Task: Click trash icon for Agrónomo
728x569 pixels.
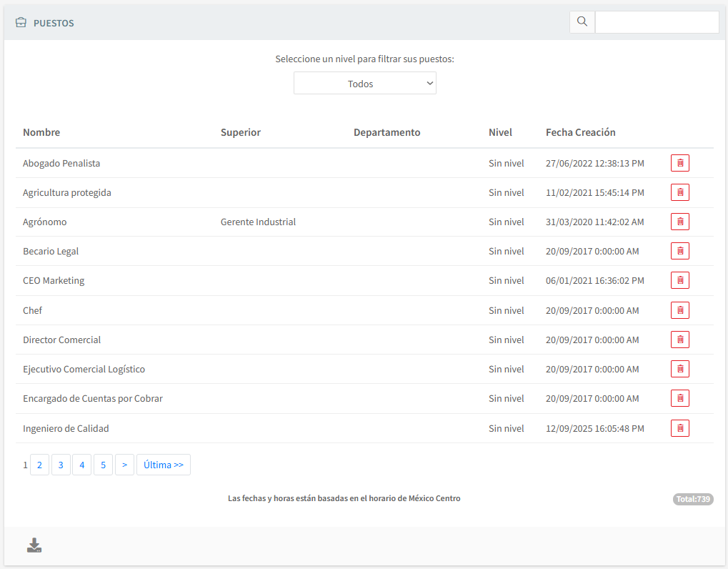Action: click(679, 222)
